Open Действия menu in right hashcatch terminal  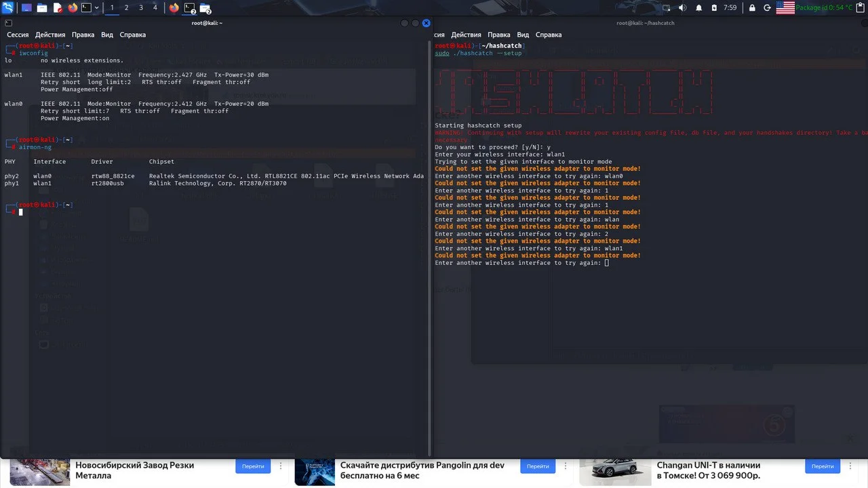(466, 35)
